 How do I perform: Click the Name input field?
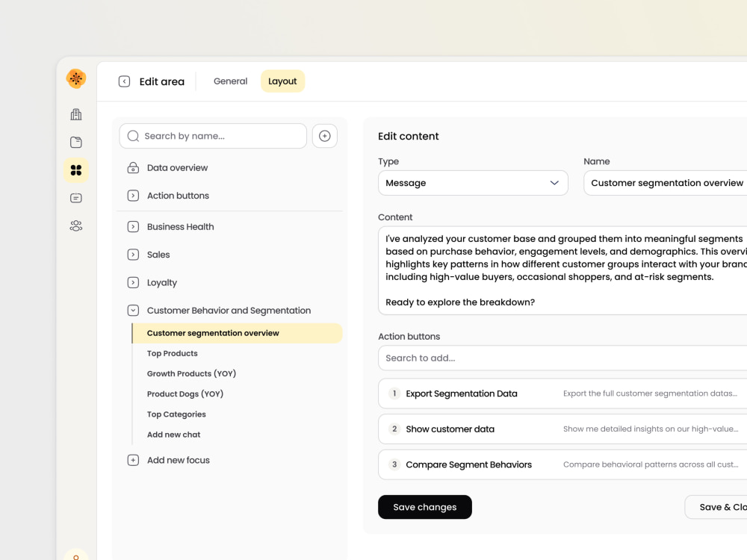click(665, 183)
